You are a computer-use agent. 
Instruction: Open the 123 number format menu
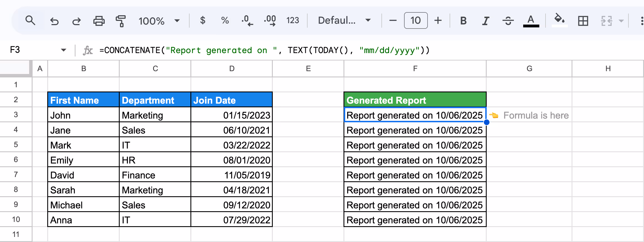pos(293,20)
